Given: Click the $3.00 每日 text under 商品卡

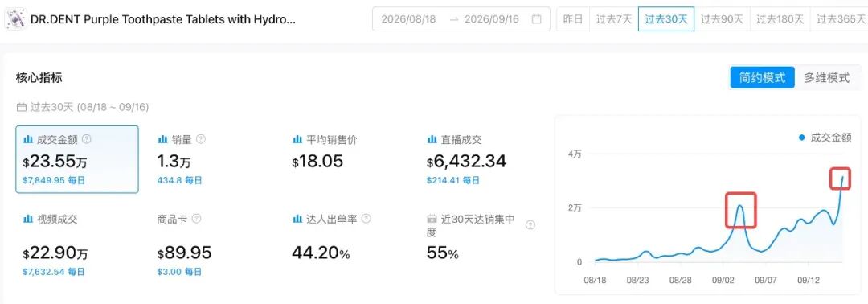Looking at the screenshot, I should click(179, 272).
